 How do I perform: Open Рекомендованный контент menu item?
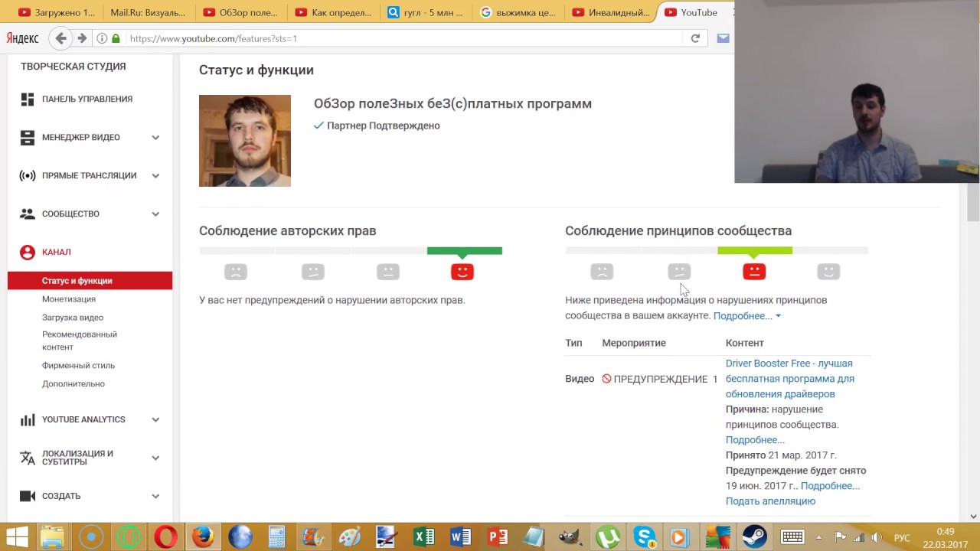[80, 341]
